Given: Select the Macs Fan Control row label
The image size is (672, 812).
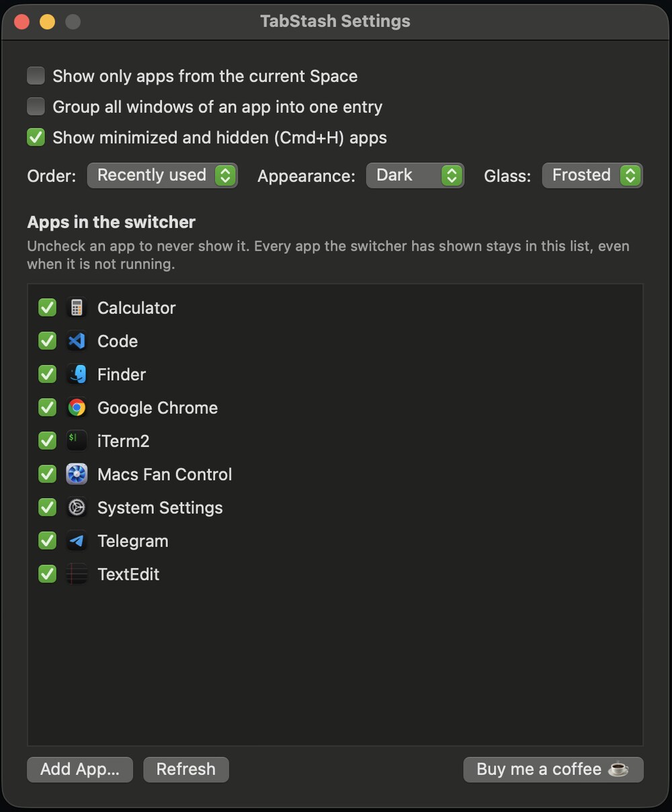Looking at the screenshot, I should pyautogui.click(x=165, y=475).
